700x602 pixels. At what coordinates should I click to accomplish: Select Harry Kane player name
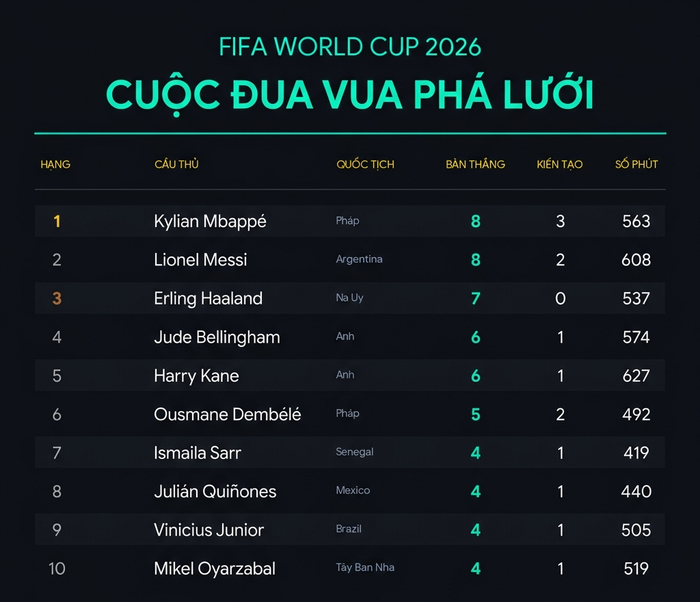click(x=196, y=376)
